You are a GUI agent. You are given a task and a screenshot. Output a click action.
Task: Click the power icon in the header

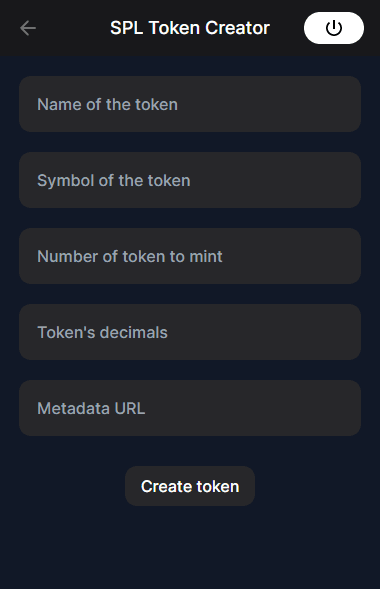pos(334,28)
